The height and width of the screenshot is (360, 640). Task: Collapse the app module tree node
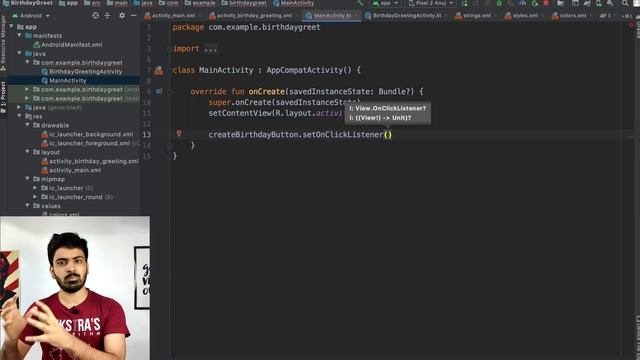pos(11,27)
